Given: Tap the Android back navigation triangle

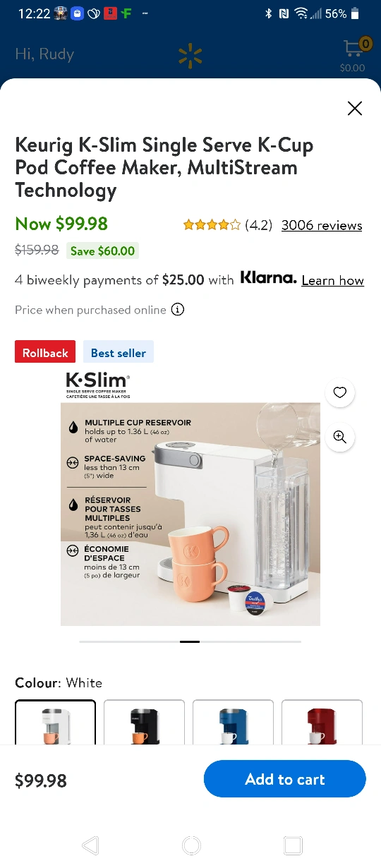Looking at the screenshot, I should coord(90,845).
